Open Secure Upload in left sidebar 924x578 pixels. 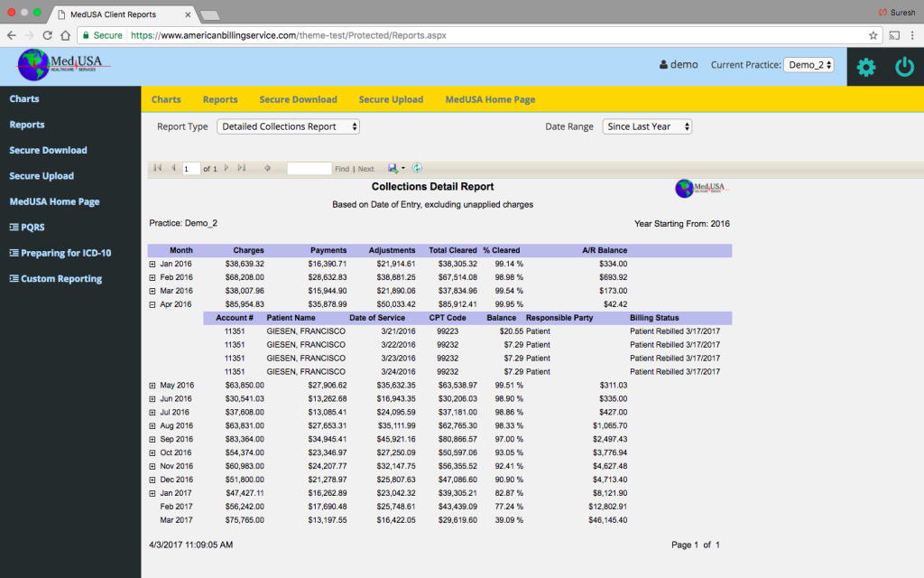42,176
